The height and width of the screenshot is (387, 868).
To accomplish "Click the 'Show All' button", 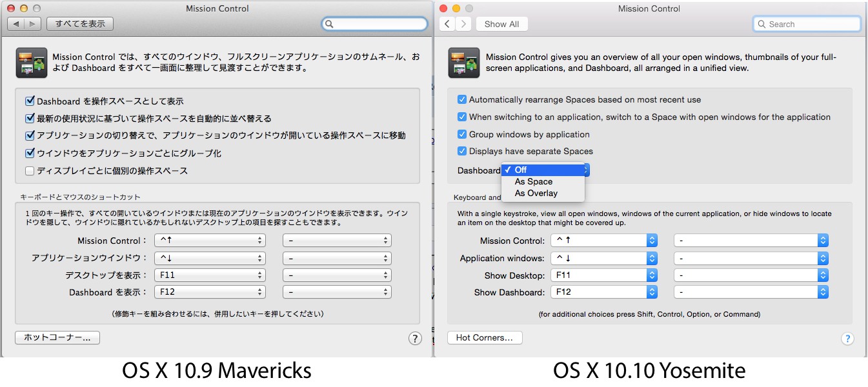I will tap(502, 24).
